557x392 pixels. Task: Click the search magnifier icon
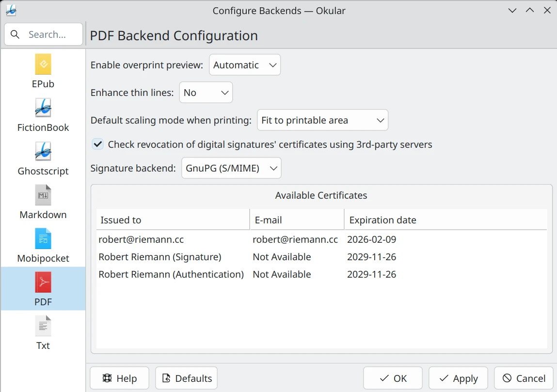[x=15, y=34]
